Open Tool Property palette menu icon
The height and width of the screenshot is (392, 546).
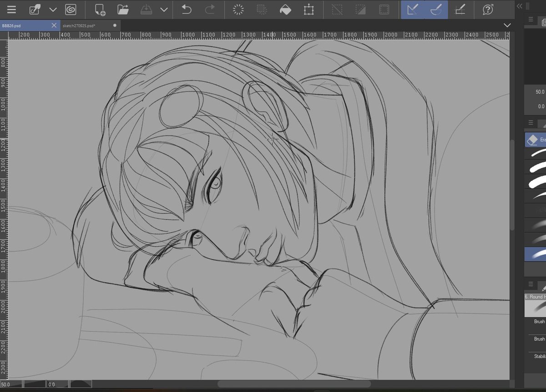tap(531, 284)
